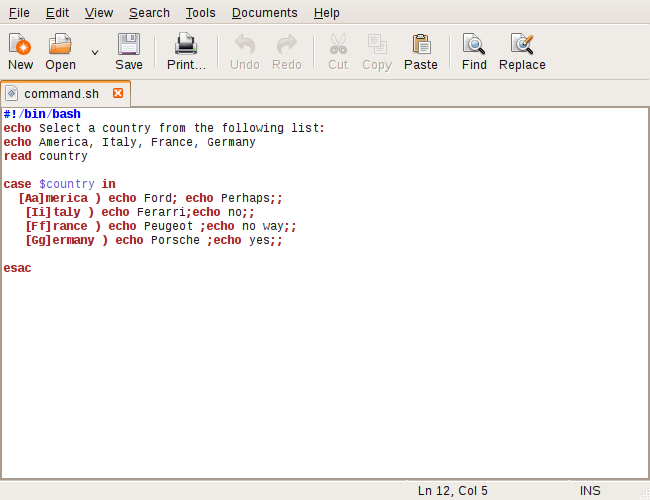650x500 pixels.
Task: Open the View menu
Action: click(99, 13)
